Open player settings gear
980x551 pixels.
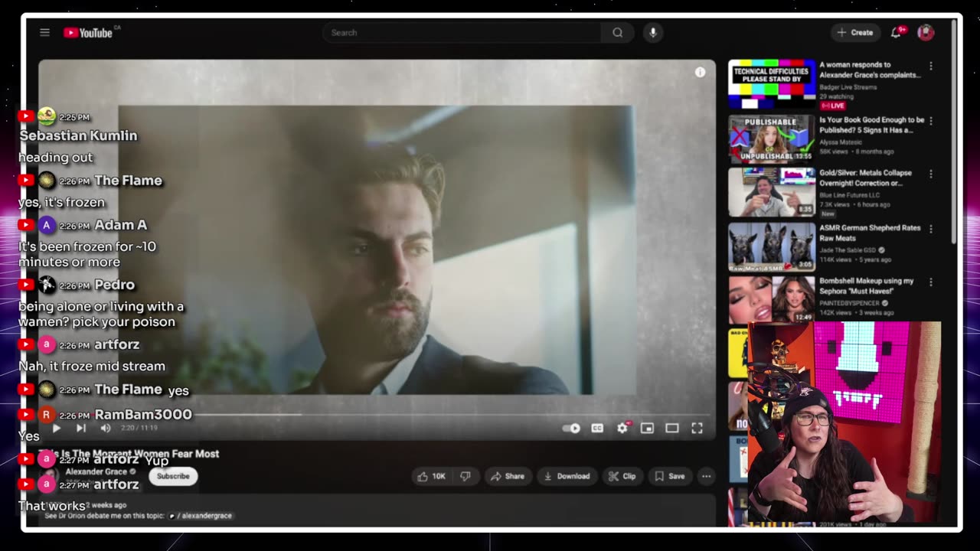tap(622, 428)
